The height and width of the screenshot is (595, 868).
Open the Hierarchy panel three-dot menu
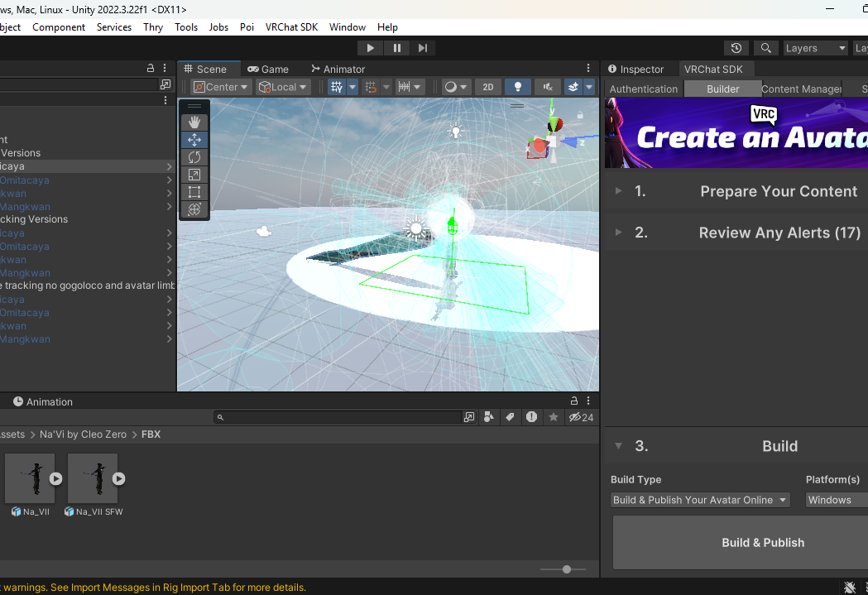coord(165,68)
